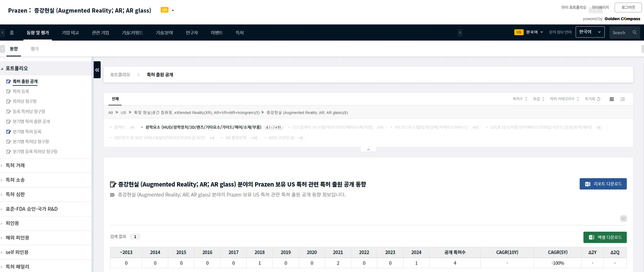The image size is (644, 272).
Task: Select the 광학요소 category filter
Action: coord(203,127)
